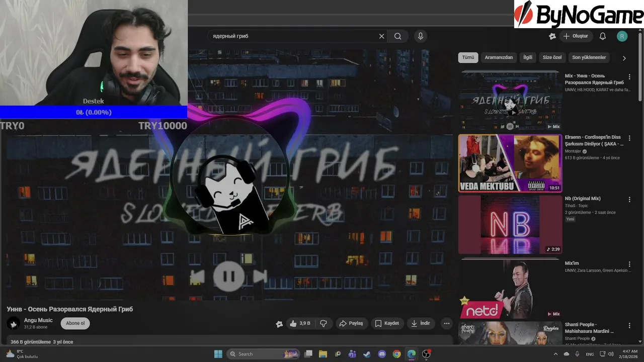Image resolution: width=644 pixels, height=362 pixels.
Task: Open the volume tray icon
Action: coord(611,354)
